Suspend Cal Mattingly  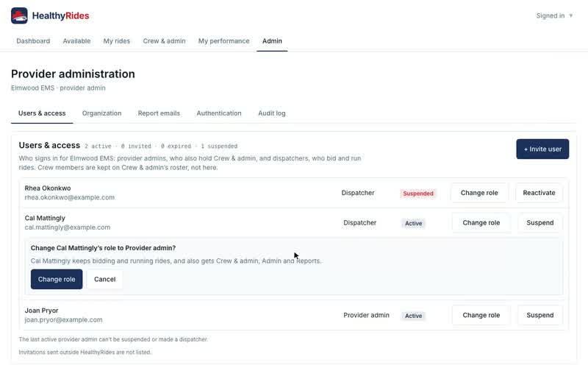click(540, 223)
